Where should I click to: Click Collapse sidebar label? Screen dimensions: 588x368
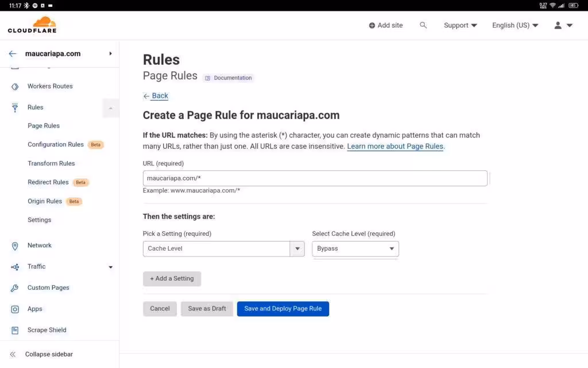(x=49, y=354)
